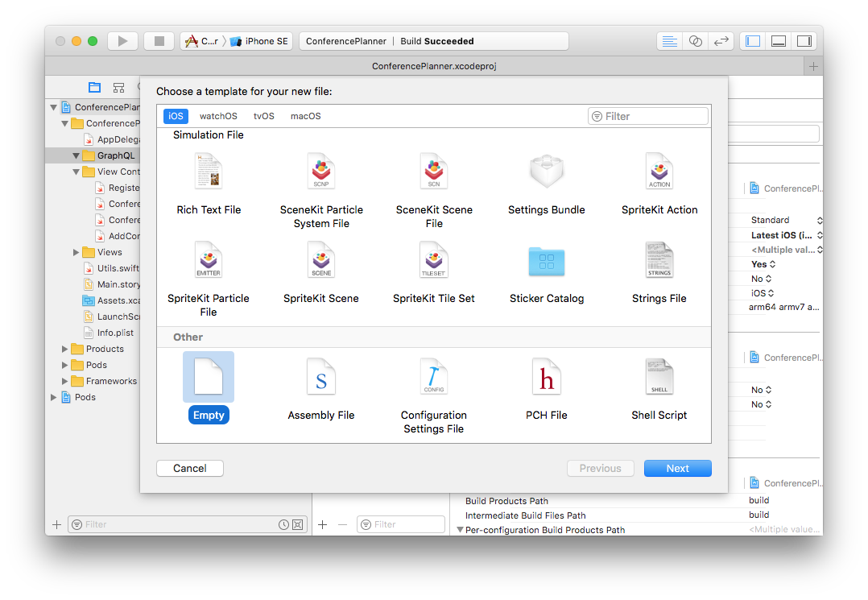Show the standard editor
868x600 pixels.
[x=669, y=41]
